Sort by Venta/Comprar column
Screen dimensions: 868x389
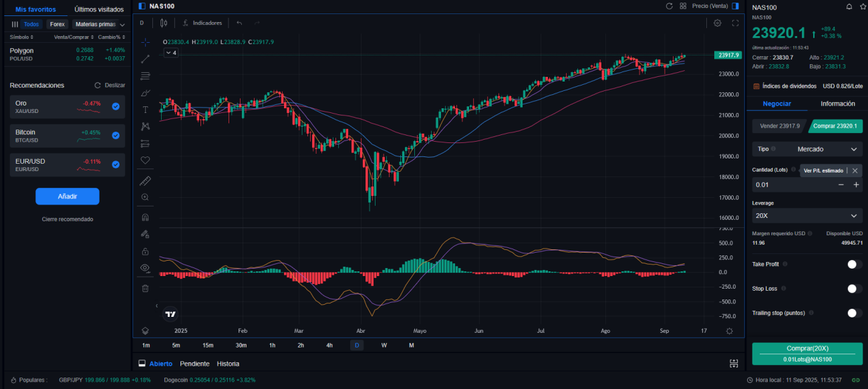tap(74, 37)
